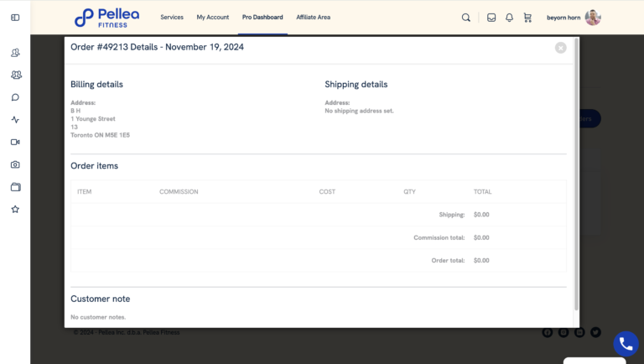Click the blue phone call button
This screenshot has height=364, width=644.
pos(626,344)
